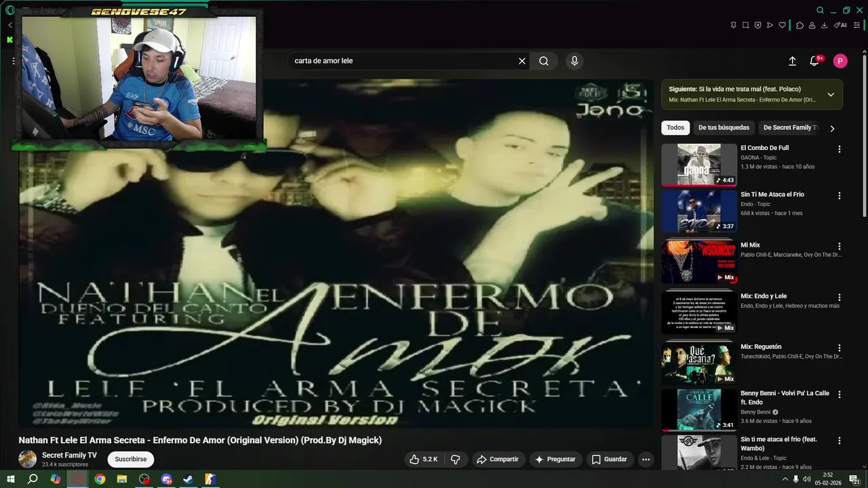Screen dimensions: 868x488
Task: Click the page vertical scrollbar
Action: 864,136
